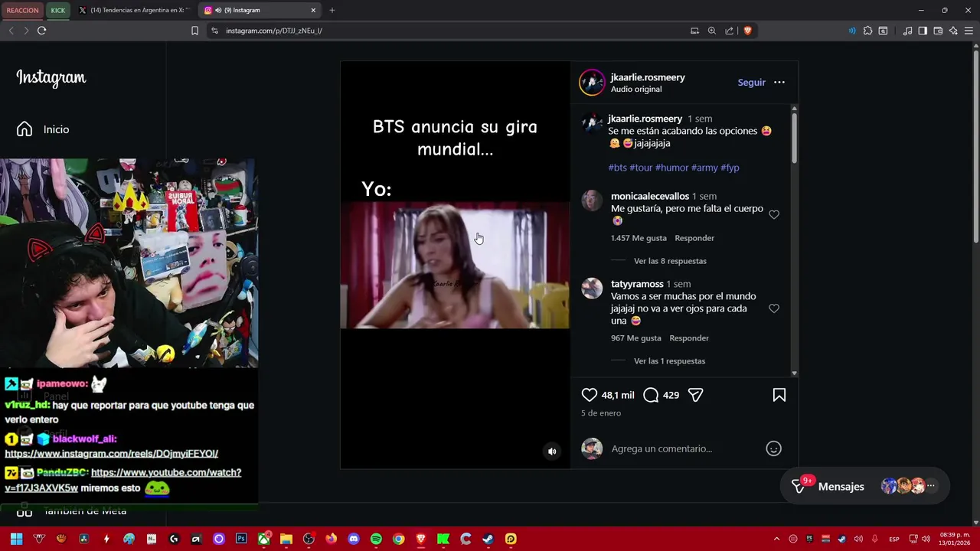Switch to REACCION tab group
The height and width of the screenshot is (551, 980).
[22, 10]
